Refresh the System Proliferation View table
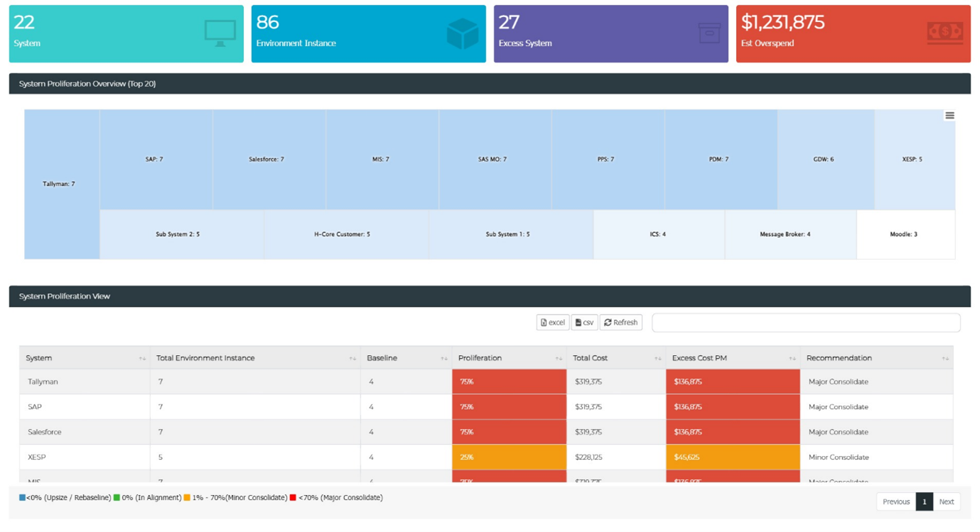 pyautogui.click(x=620, y=322)
